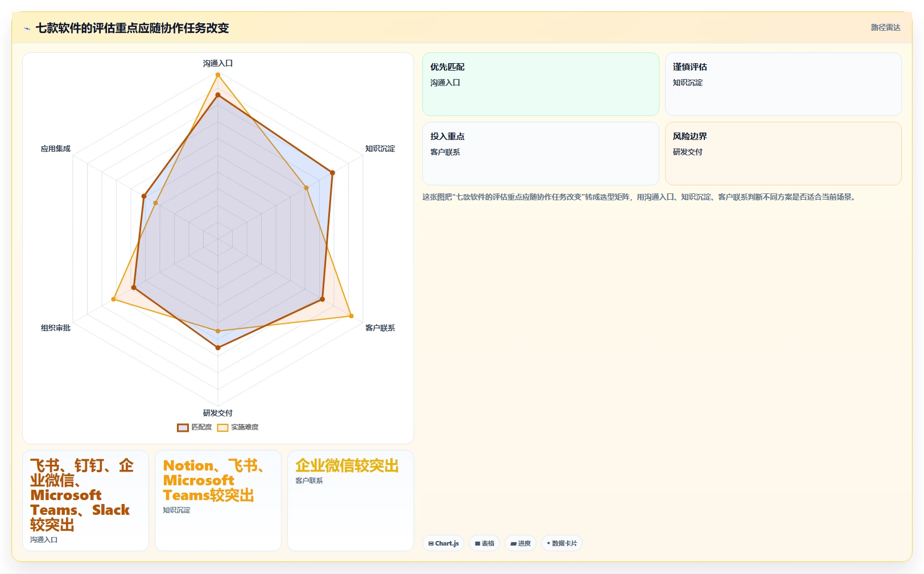Select the Notion、飞书、Microsoft Teams较突出 card

[218, 501]
